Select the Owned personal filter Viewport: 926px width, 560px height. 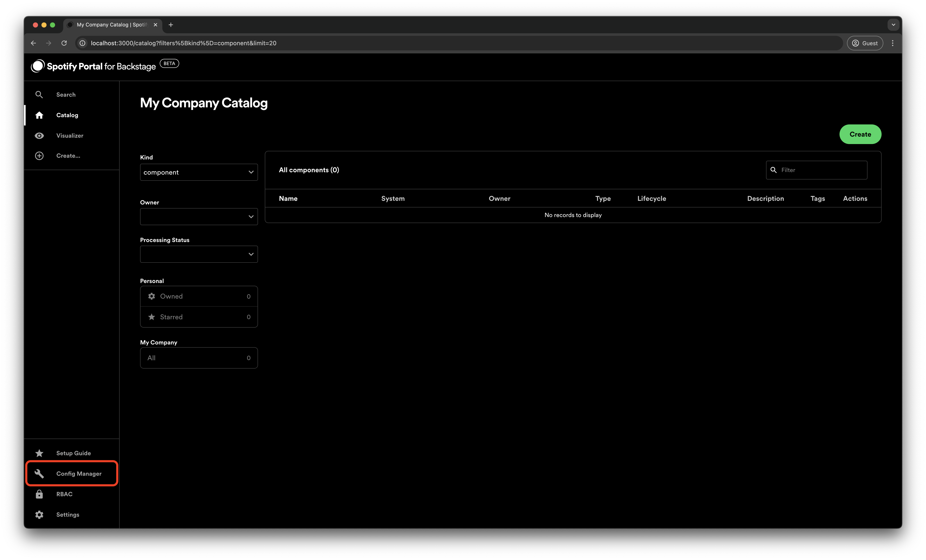(x=199, y=296)
